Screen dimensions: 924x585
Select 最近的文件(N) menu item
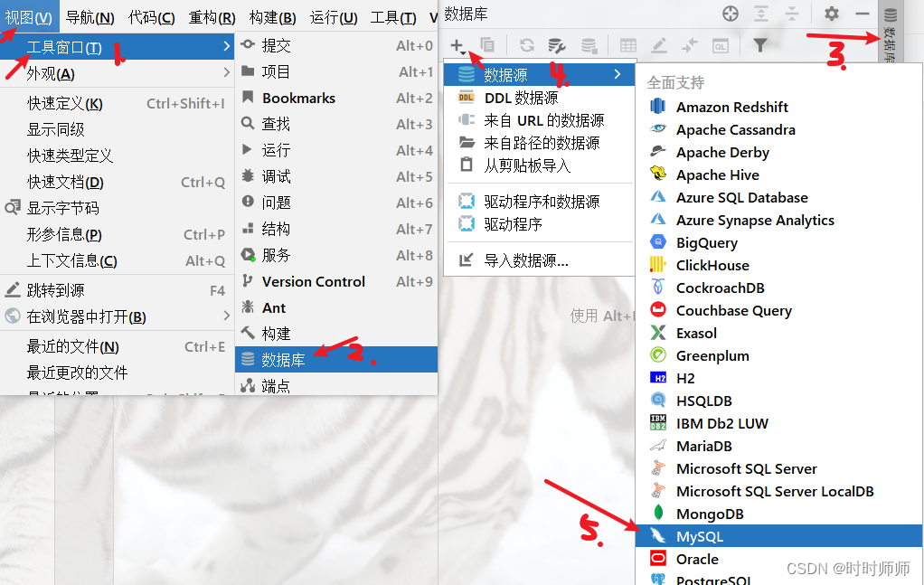click(x=118, y=346)
